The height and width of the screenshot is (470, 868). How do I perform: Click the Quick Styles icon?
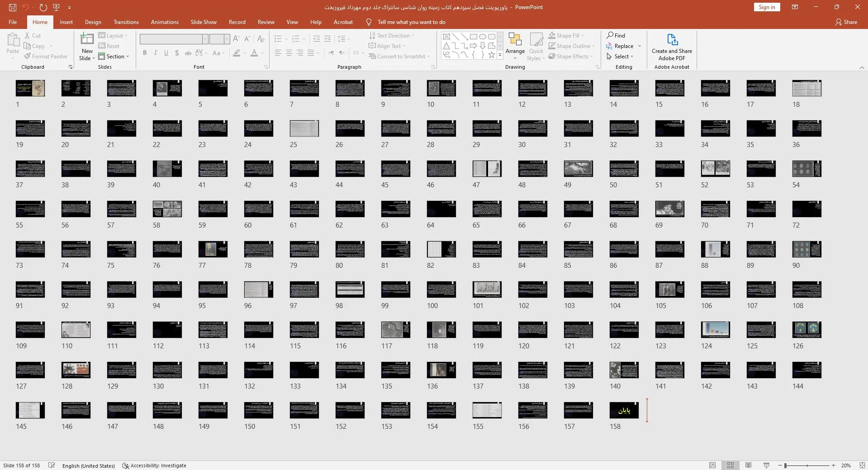pos(536,47)
